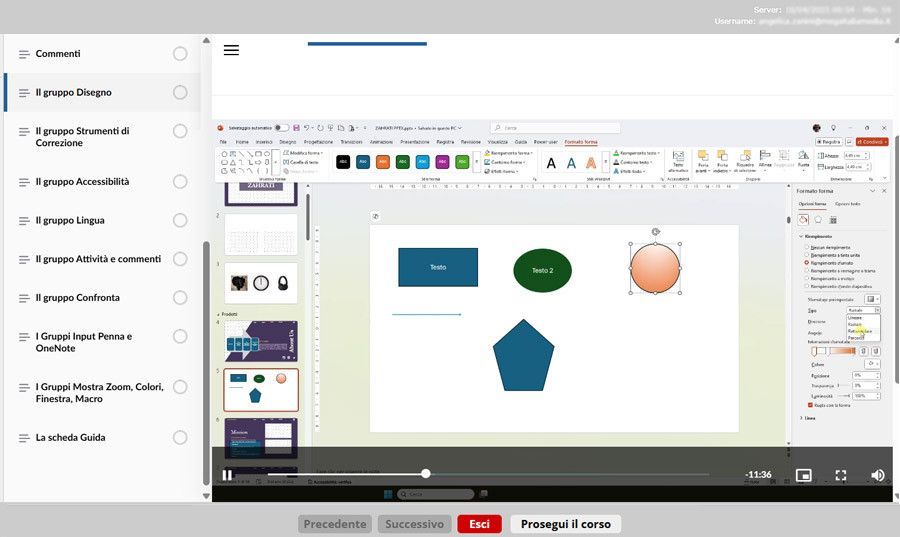
Task: Expand the Linea section in Formato forma
Action: click(802, 418)
